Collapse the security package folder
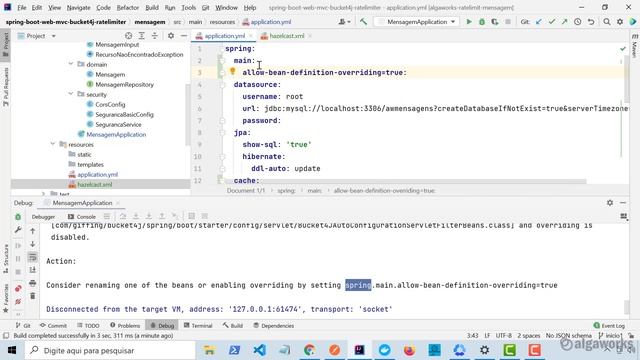 click(x=71, y=94)
